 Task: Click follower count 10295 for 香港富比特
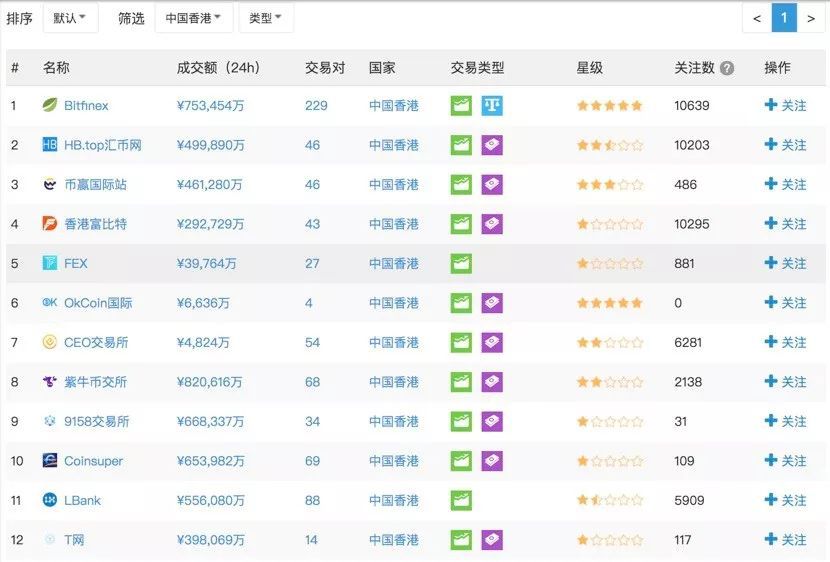pyautogui.click(x=692, y=224)
